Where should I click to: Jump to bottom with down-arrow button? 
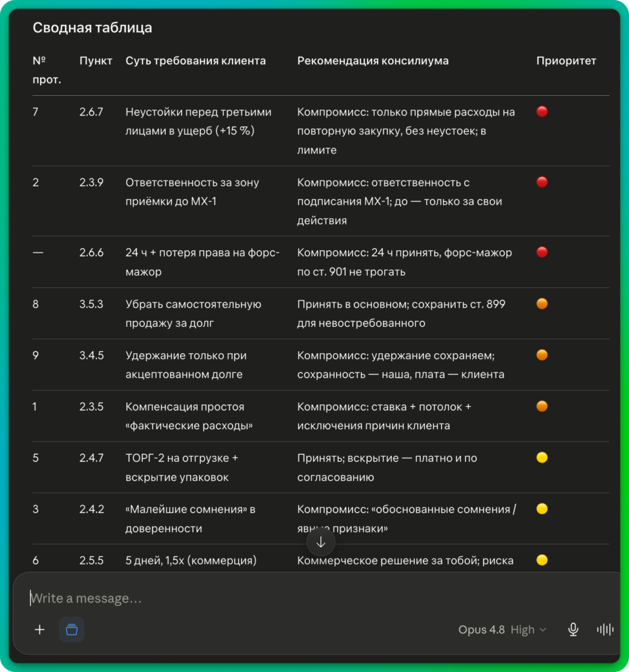point(320,543)
